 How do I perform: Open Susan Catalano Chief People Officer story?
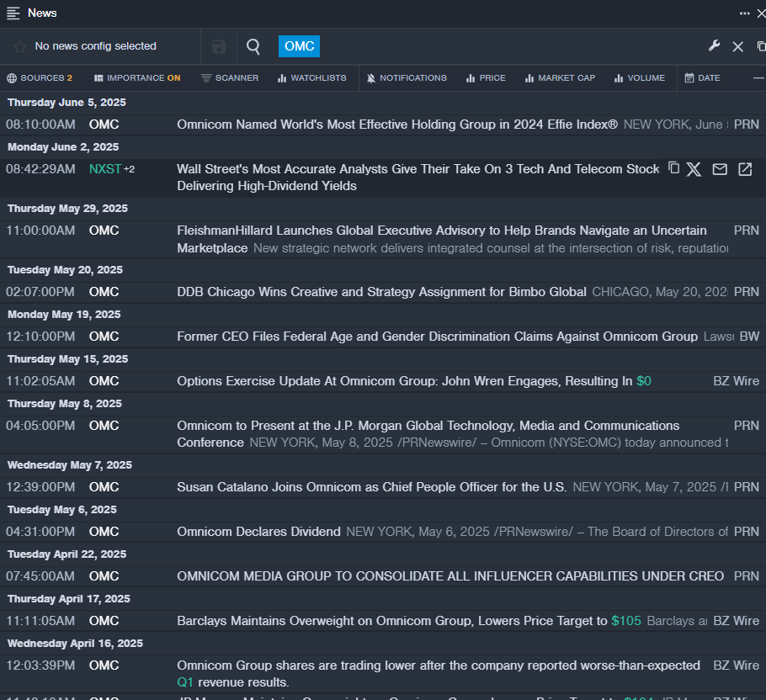pyautogui.click(x=372, y=486)
